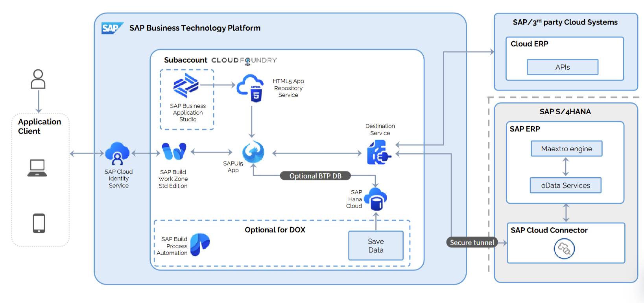The image size is (644, 303).
Task: Click the Optional BTP DB label
Action: pyautogui.click(x=315, y=176)
